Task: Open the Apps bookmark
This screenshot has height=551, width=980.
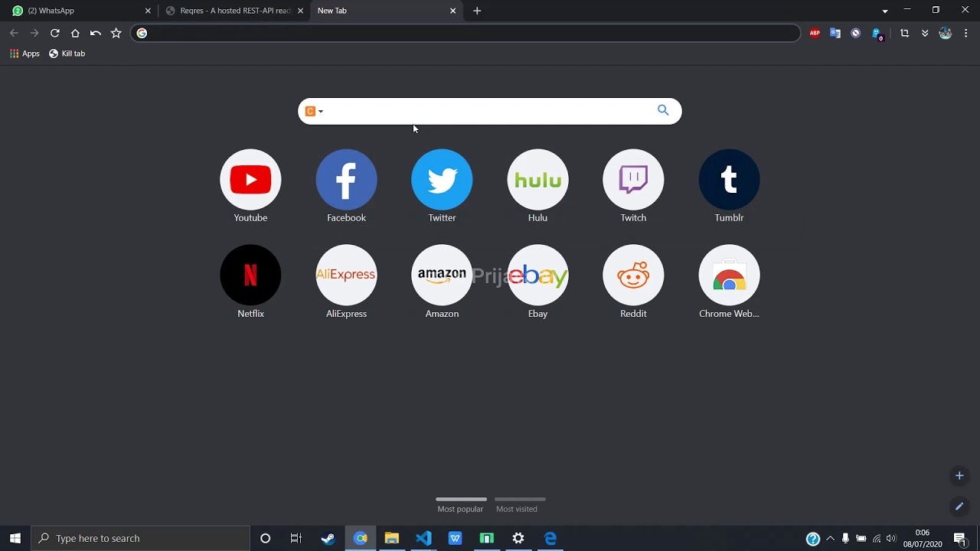Action: tap(24, 54)
